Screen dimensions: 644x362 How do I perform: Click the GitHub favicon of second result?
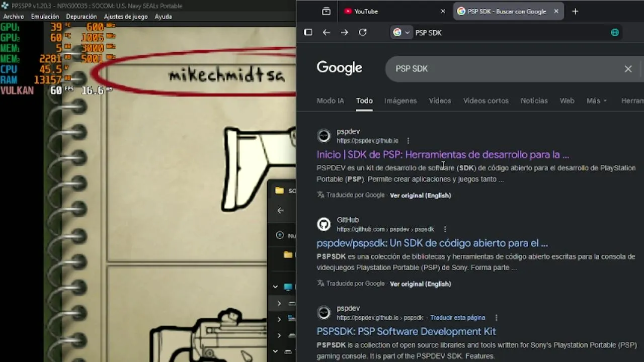(x=324, y=224)
